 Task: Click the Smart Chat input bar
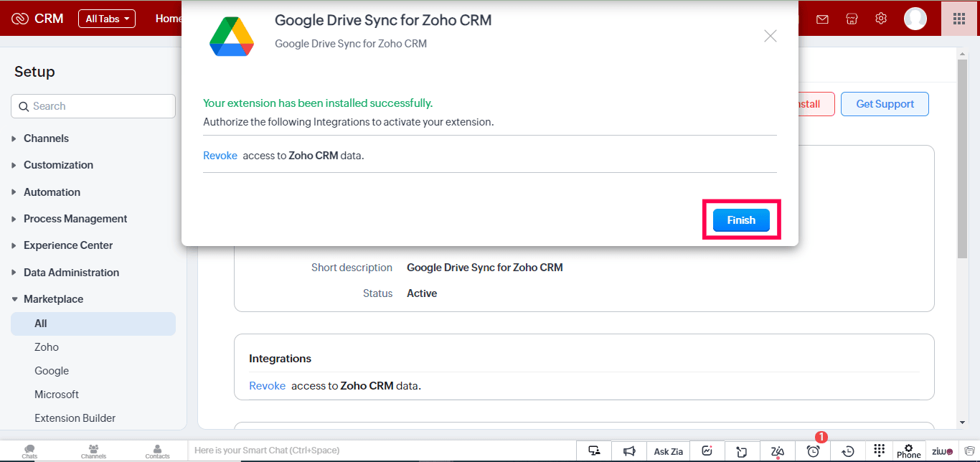point(382,451)
